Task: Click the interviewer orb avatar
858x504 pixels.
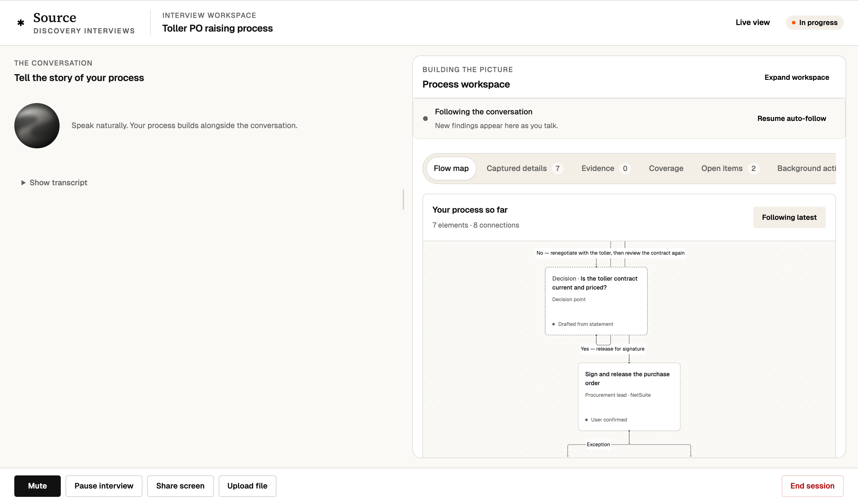Action: (37, 126)
